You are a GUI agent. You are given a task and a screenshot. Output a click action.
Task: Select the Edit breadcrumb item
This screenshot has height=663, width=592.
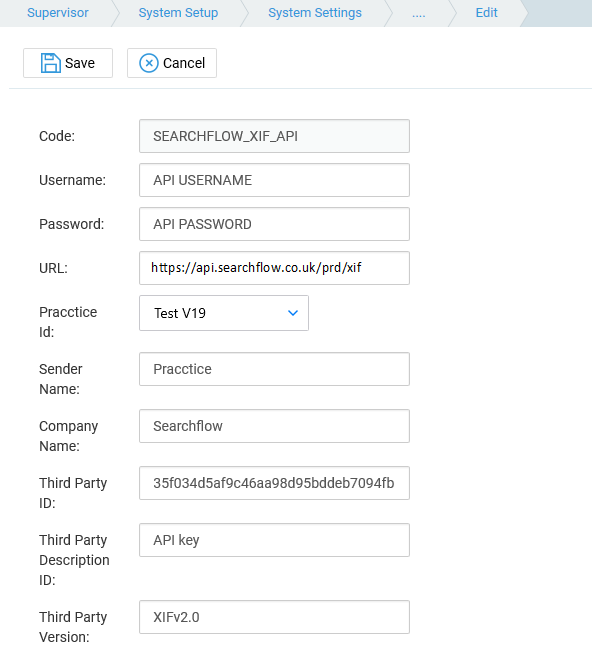click(x=486, y=13)
